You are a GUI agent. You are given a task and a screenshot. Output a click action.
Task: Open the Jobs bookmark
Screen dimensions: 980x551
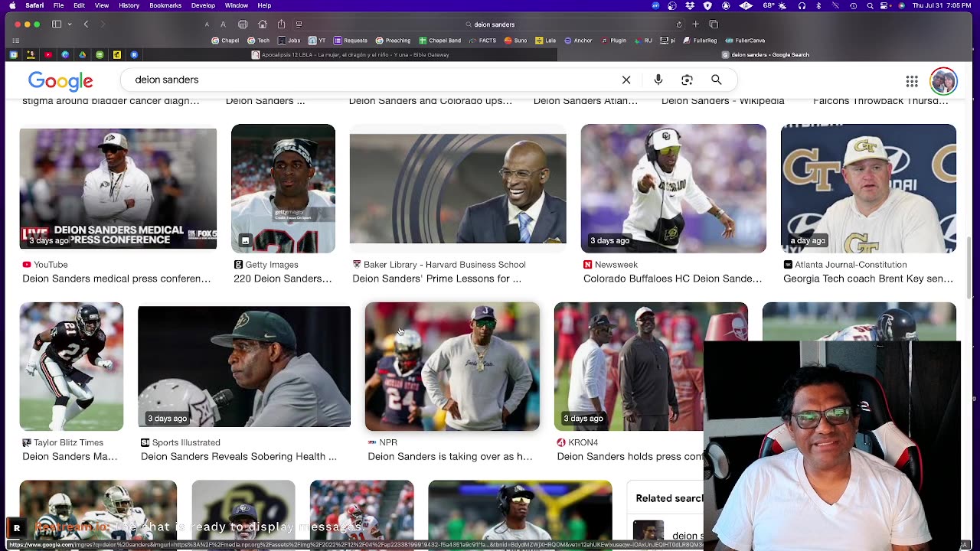pos(289,41)
